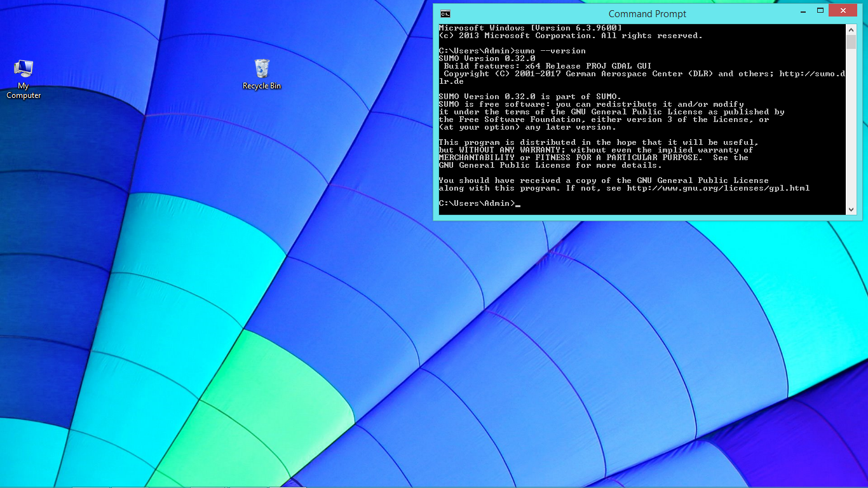The height and width of the screenshot is (488, 868).
Task: Click 'SUMO Version 0.32.0 is part of SUMO.' line
Action: 530,97
